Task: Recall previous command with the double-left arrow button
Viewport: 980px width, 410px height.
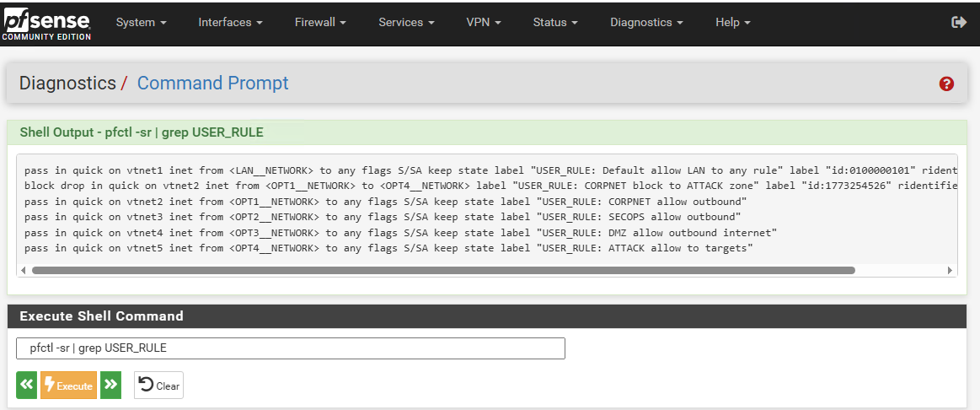Action: [x=27, y=385]
